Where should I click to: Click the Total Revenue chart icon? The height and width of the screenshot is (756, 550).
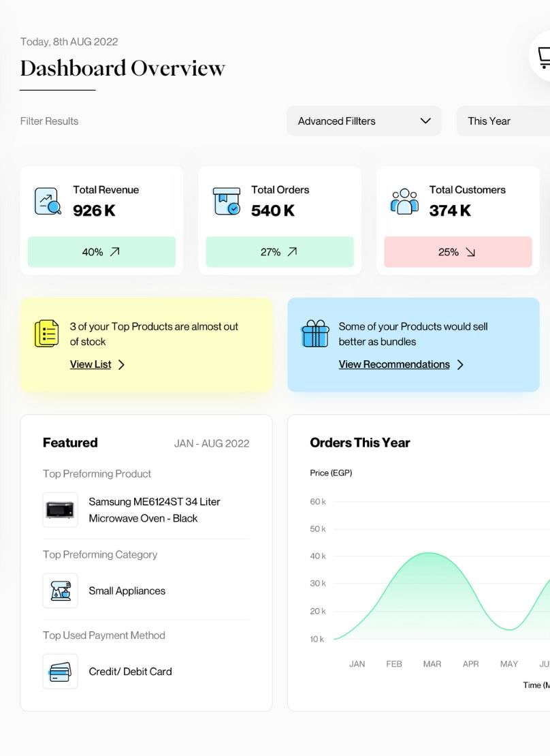tap(48, 201)
